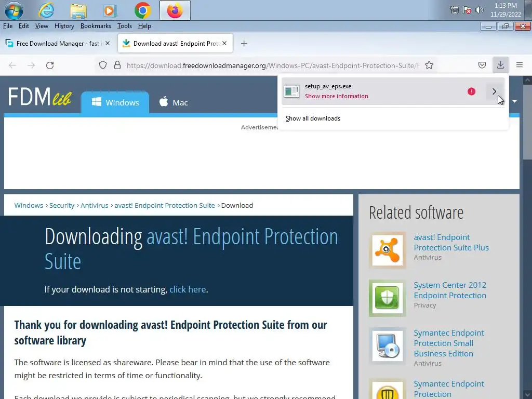532x399 pixels.
Task: Click red warning badge on download
Action: pos(471,91)
